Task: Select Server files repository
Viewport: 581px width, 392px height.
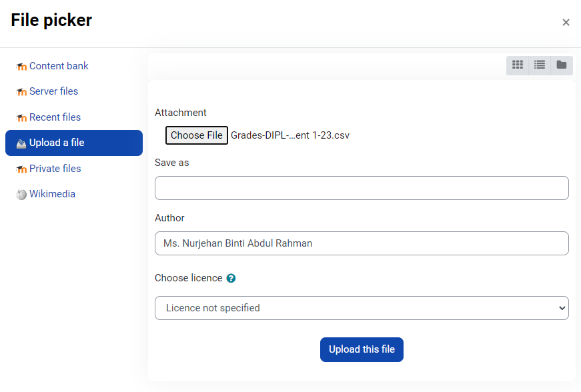Action: pos(53,91)
